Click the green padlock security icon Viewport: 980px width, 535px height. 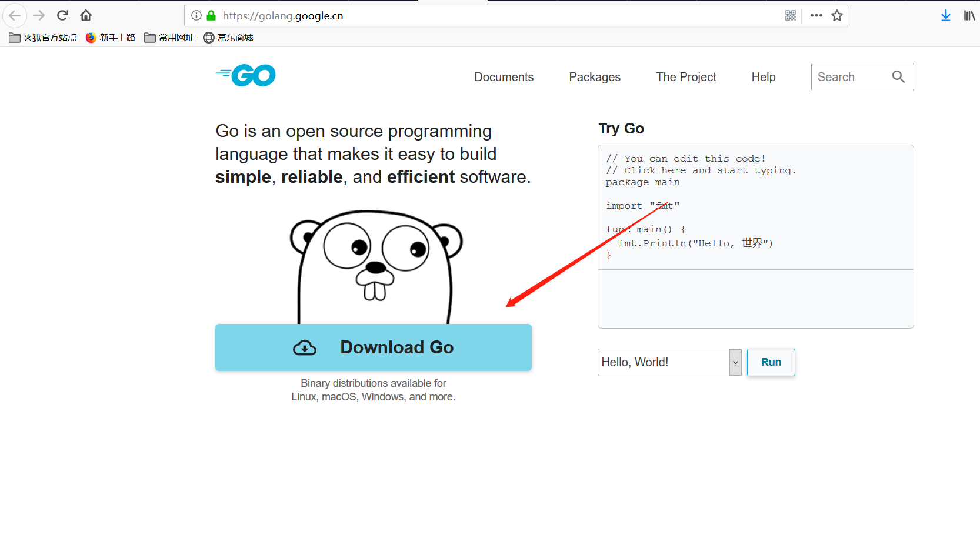[x=211, y=15]
